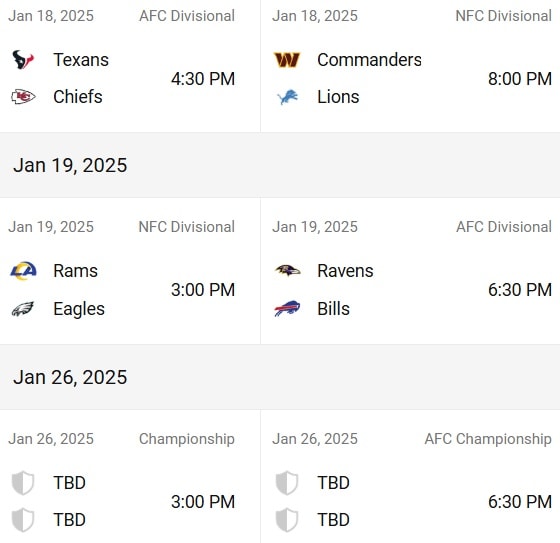The image size is (560, 543).
Task: Open the Los Angeles Rams logo
Action: (x=23, y=271)
